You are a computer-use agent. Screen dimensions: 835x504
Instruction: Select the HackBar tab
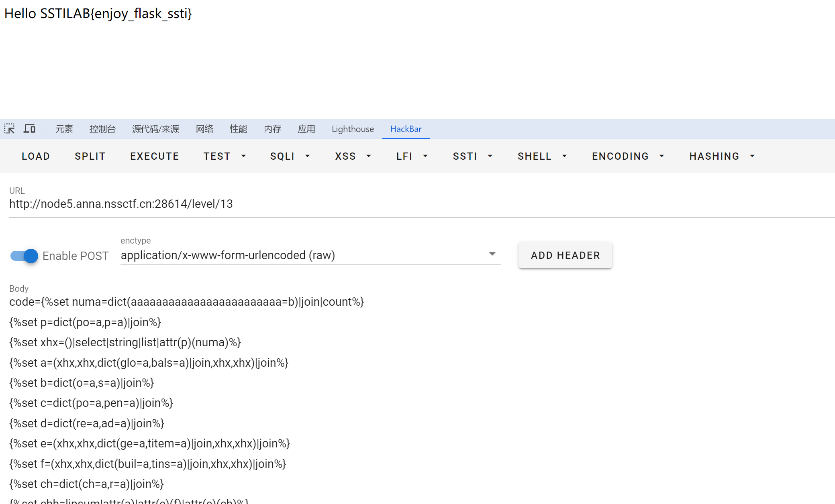tap(406, 129)
